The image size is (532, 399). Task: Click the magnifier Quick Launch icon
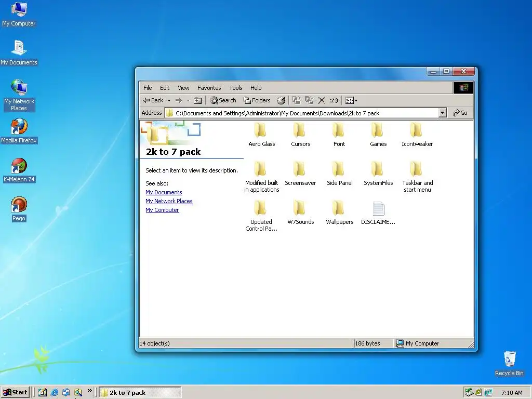78,393
